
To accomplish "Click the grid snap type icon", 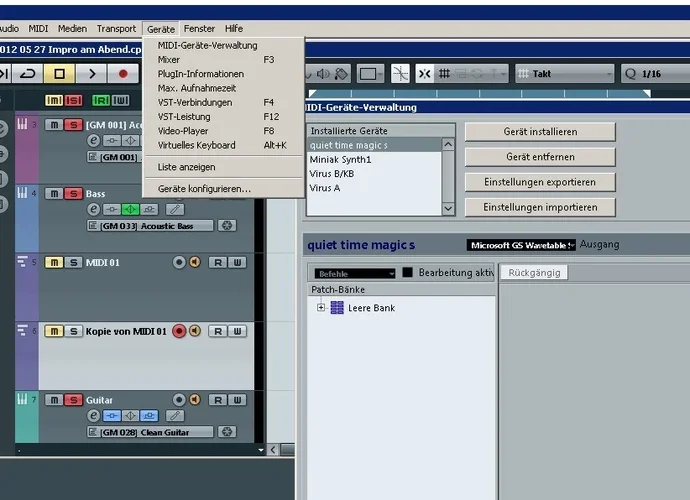I will (444, 74).
